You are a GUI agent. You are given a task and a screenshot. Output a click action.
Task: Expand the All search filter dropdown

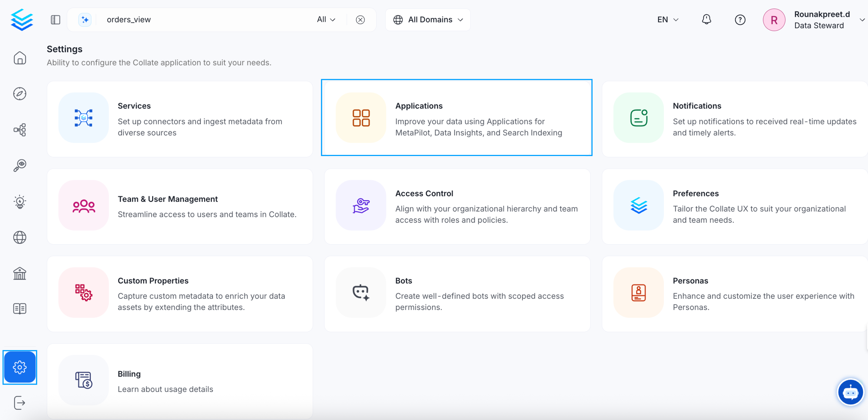pyautogui.click(x=326, y=19)
